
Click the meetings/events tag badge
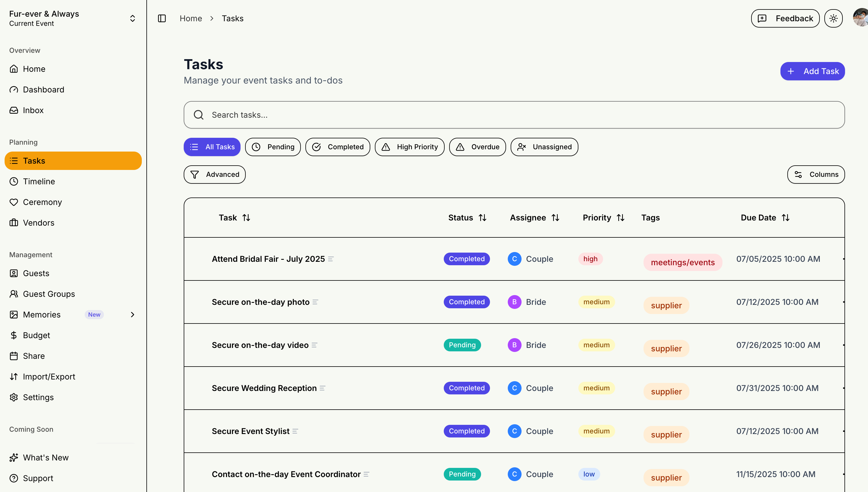pos(683,262)
